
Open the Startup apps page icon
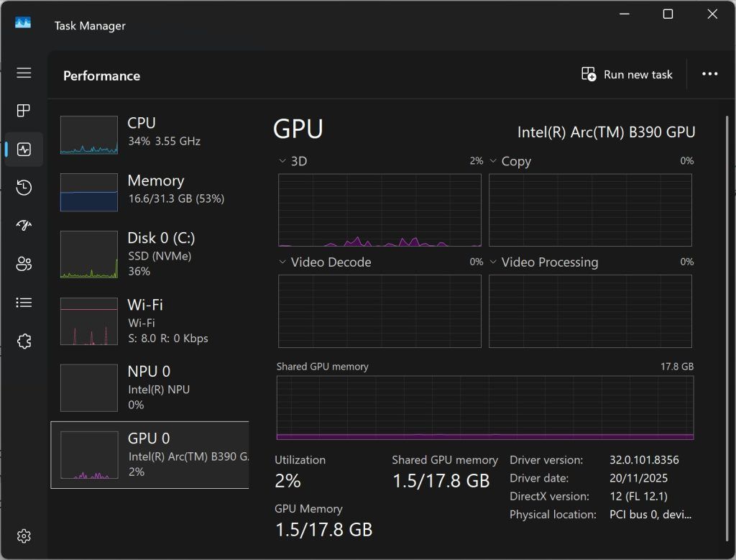(24, 225)
